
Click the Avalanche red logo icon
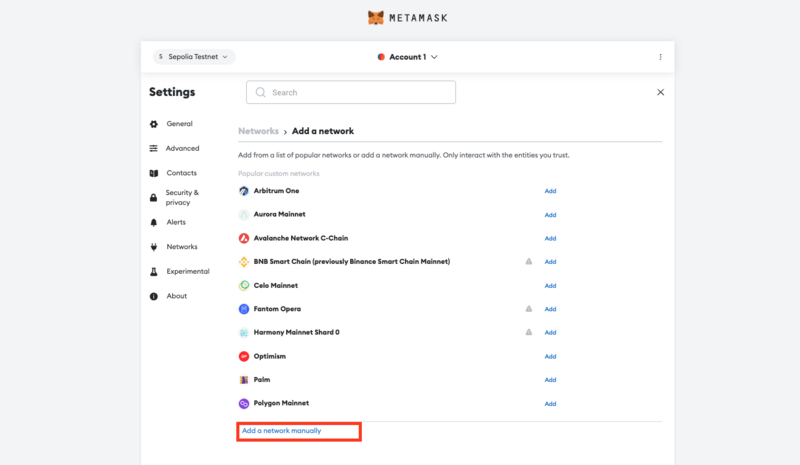[x=244, y=238]
